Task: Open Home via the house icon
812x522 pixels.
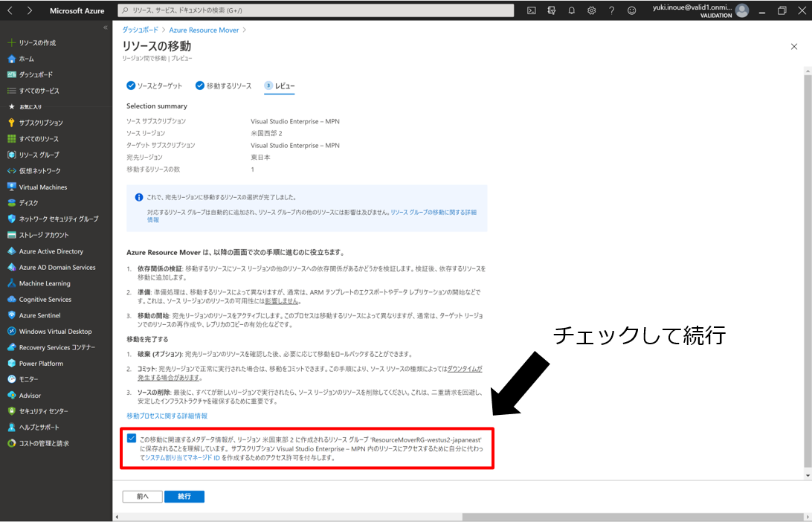Action: point(11,59)
